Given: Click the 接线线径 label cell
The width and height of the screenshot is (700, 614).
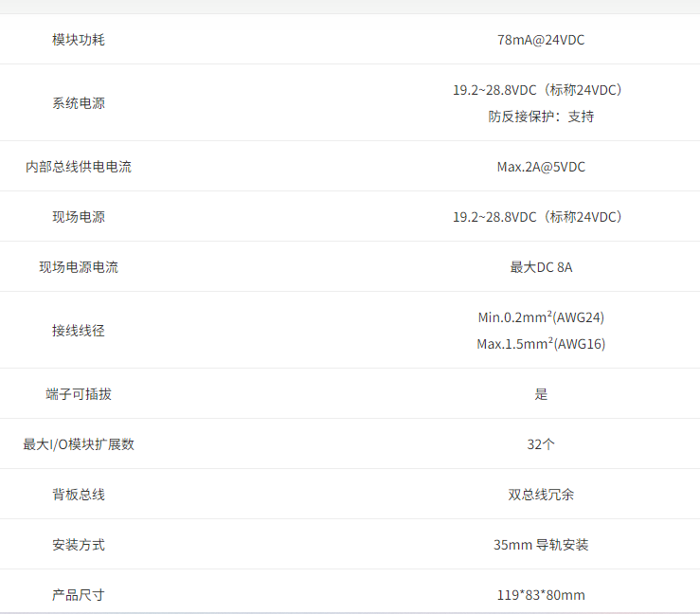Looking at the screenshot, I should pos(79,331).
